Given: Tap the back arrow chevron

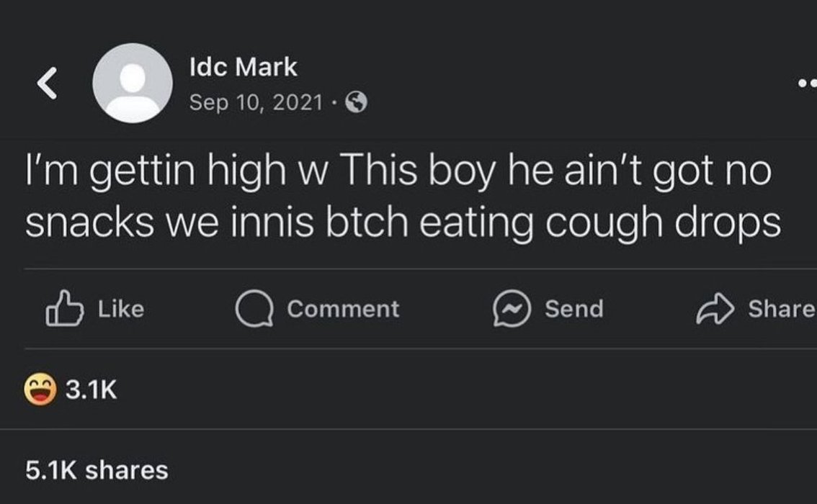Looking at the screenshot, I should pyautogui.click(x=47, y=84).
